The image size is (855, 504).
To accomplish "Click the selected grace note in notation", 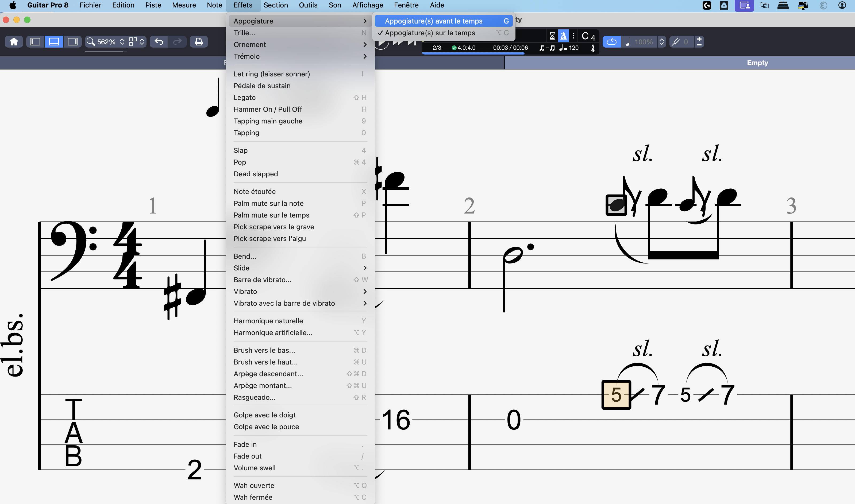I will (616, 205).
